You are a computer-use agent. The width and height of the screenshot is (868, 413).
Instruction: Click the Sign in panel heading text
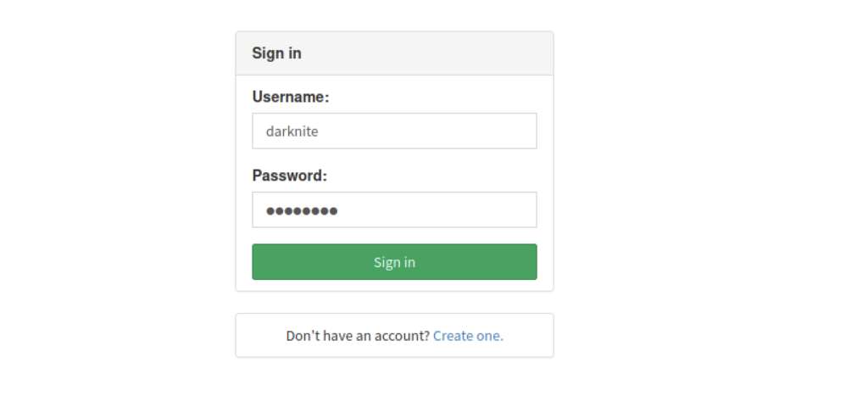tap(276, 53)
